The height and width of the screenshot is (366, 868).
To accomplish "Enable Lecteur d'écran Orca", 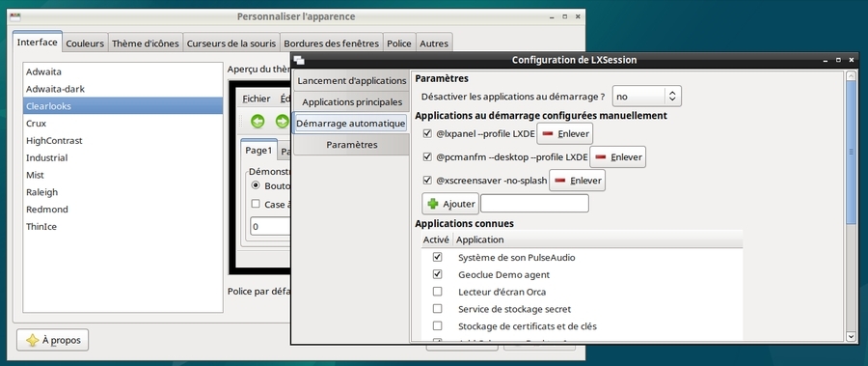I will pos(437,292).
